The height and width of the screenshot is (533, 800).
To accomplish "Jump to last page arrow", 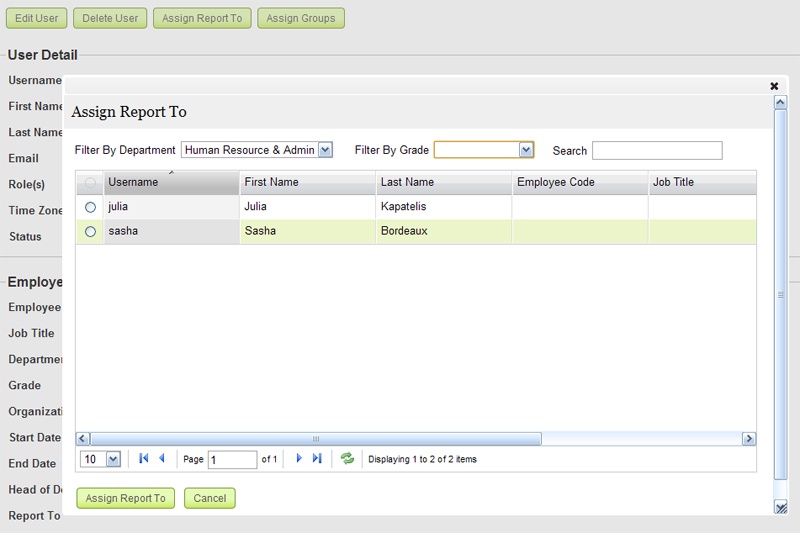I will (x=317, y=458).
